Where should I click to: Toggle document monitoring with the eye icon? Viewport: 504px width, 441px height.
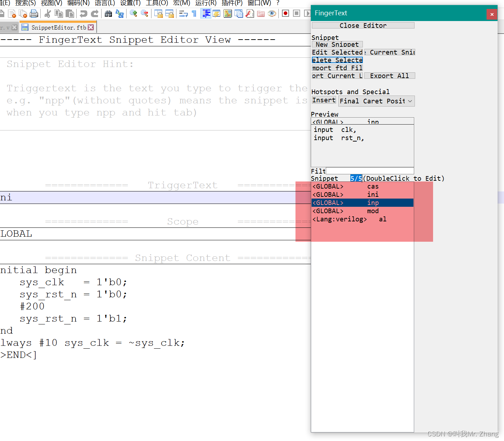[x=272, y=13]
